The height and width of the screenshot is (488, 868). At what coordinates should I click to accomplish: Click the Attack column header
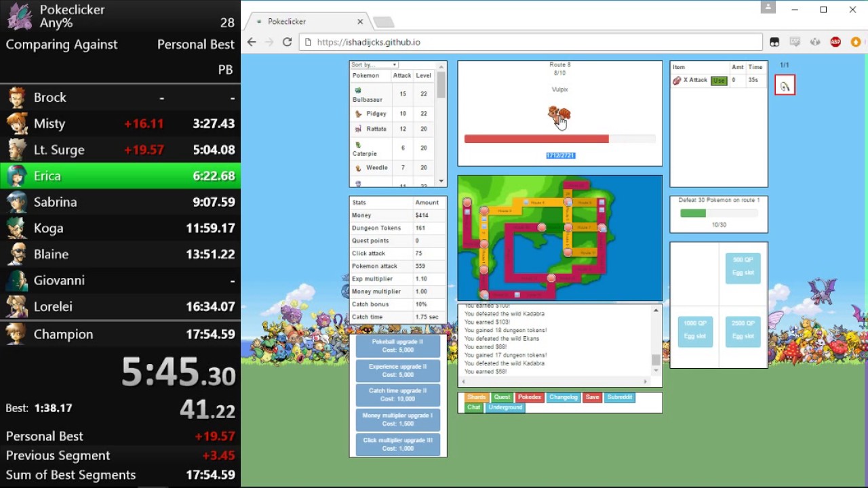402,76
